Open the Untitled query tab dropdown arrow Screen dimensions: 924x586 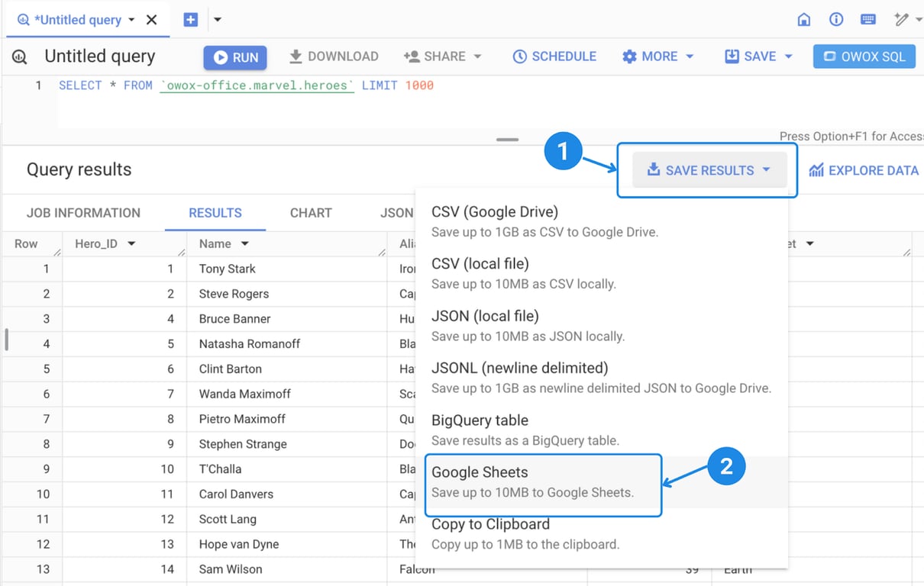[x=132, y=20]
